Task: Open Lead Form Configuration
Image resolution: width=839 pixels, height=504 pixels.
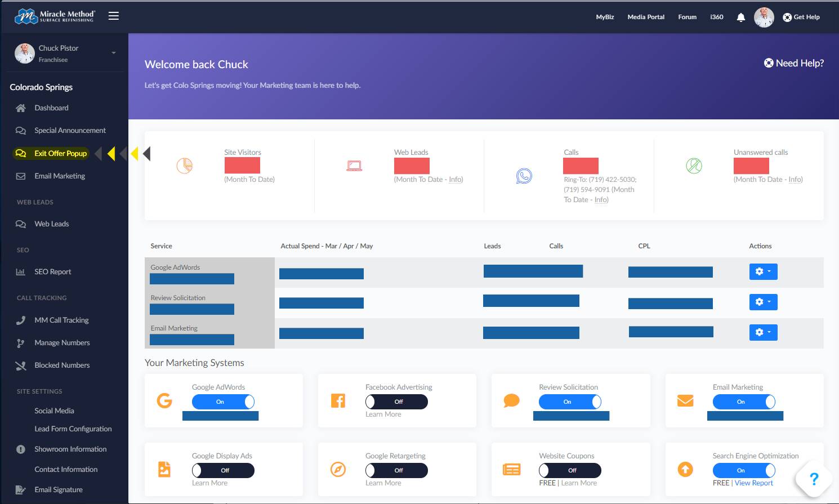Action: [73, 429]
